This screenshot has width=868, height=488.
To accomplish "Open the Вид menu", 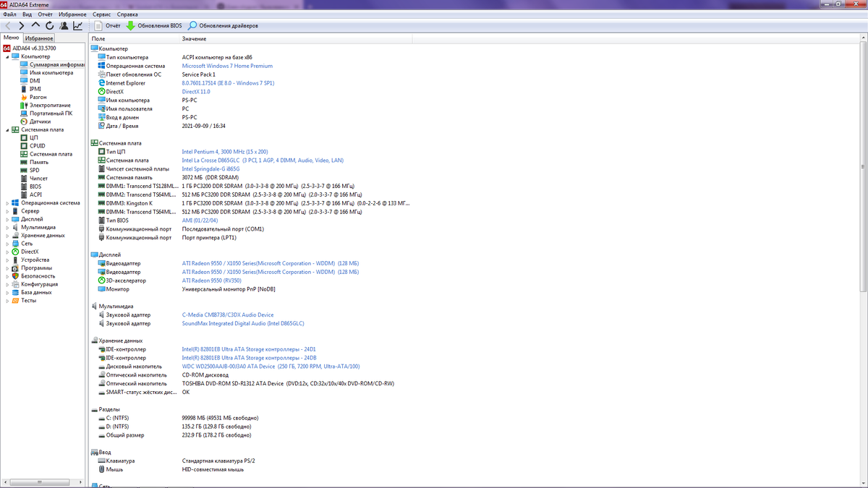I will point(27,14).
